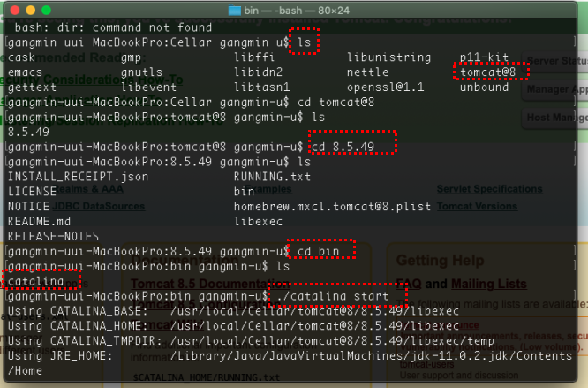Viewport: 588px width, 388px height.
Task: Click 'libffi' in Cellar listing
Action: 254,57
